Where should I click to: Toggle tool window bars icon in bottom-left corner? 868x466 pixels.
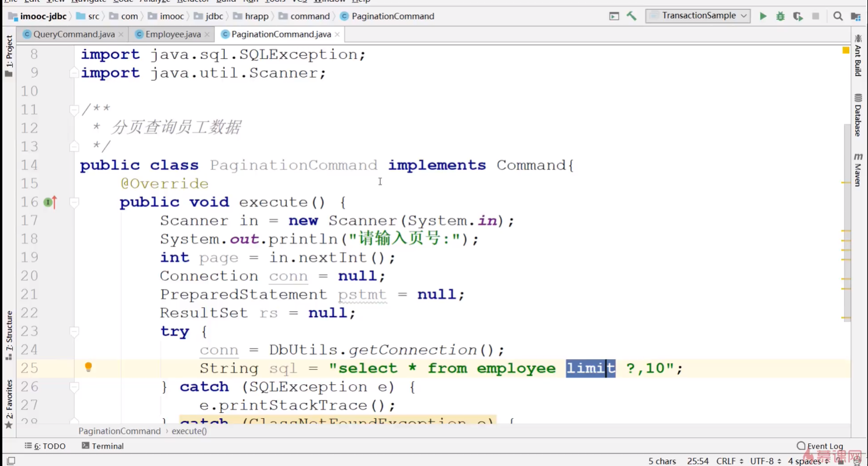[x=11, y=461]
